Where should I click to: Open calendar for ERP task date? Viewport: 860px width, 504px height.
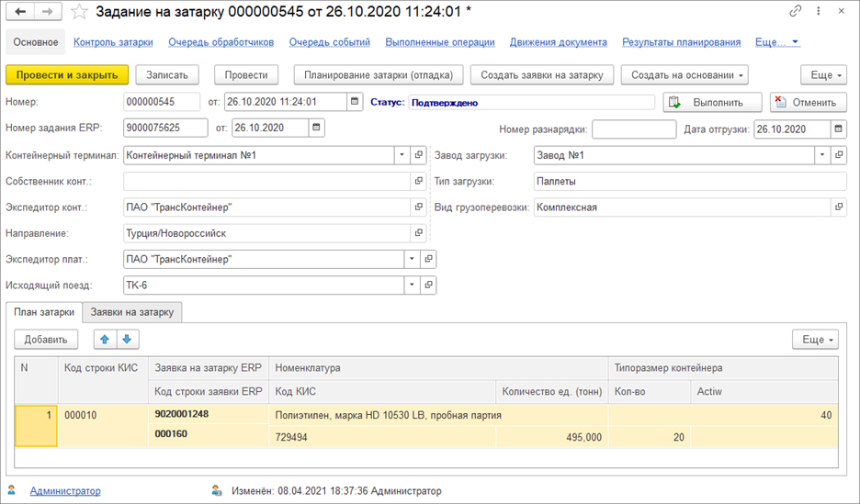tap(316, 128)
